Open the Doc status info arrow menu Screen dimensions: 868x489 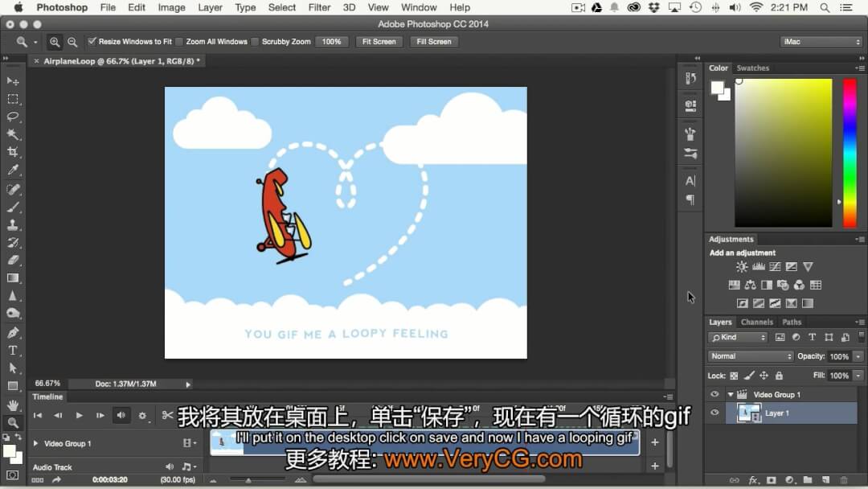coord(188,384)
